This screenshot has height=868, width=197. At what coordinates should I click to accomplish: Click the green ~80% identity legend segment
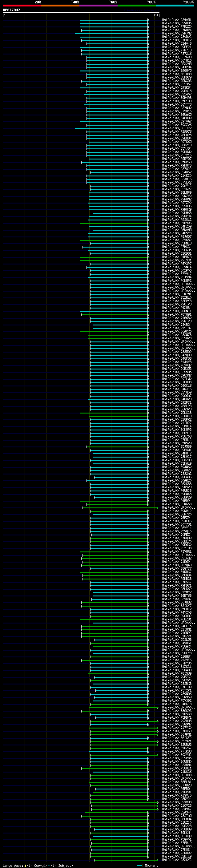coord(137,6)
